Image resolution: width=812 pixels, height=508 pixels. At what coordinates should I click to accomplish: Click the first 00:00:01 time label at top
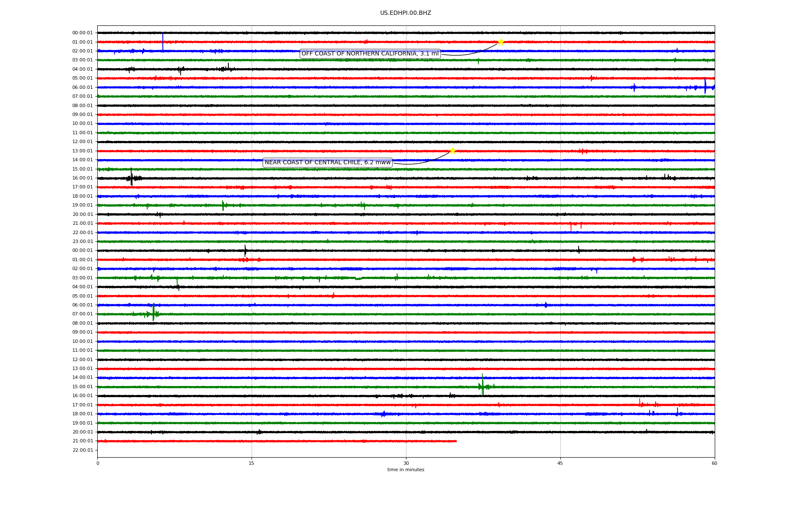(x=82, y=33)
